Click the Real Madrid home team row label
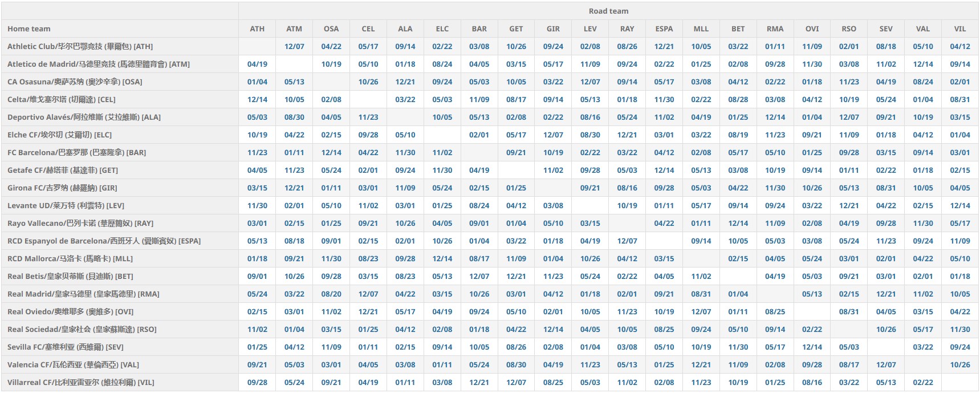The width and height of the screenshot is (980, 393). 83,294
